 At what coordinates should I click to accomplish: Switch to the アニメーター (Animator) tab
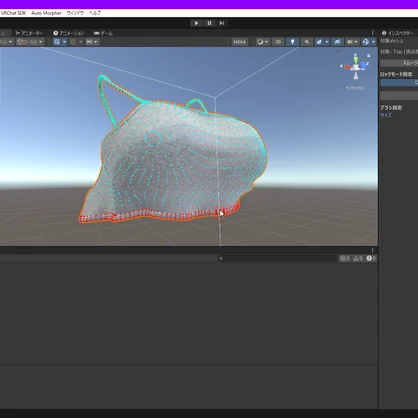pos(29,33)
